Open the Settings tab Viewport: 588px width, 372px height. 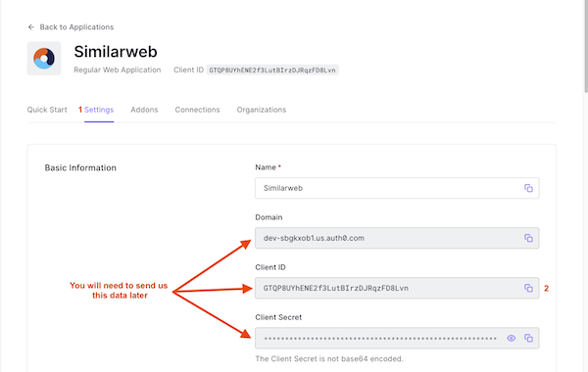pos(99,110)
